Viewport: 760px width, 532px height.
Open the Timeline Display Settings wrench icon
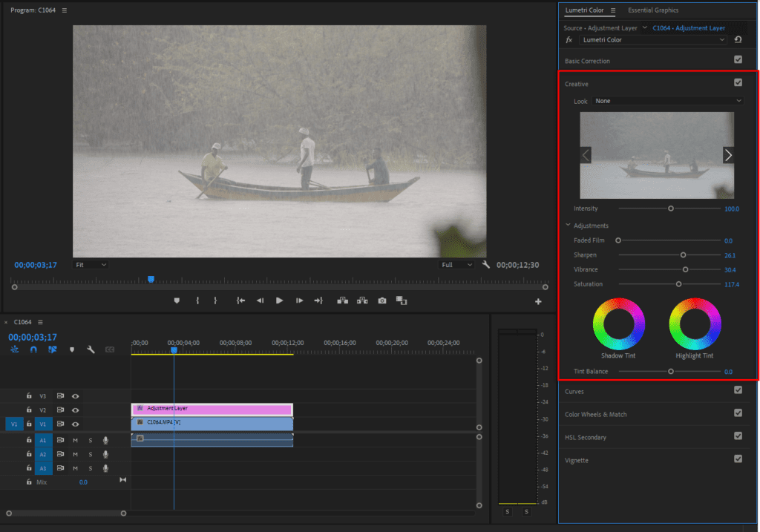point(91,349)
